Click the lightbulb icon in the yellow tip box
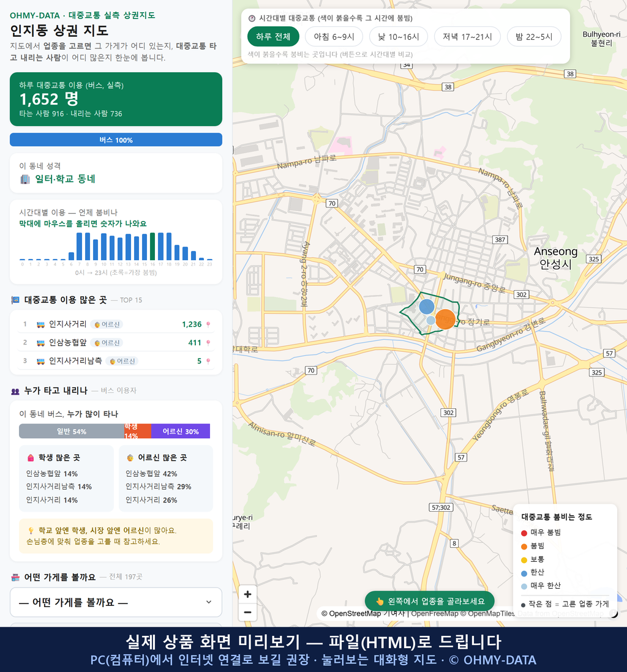The image size is (627, 672). point(31,531)
